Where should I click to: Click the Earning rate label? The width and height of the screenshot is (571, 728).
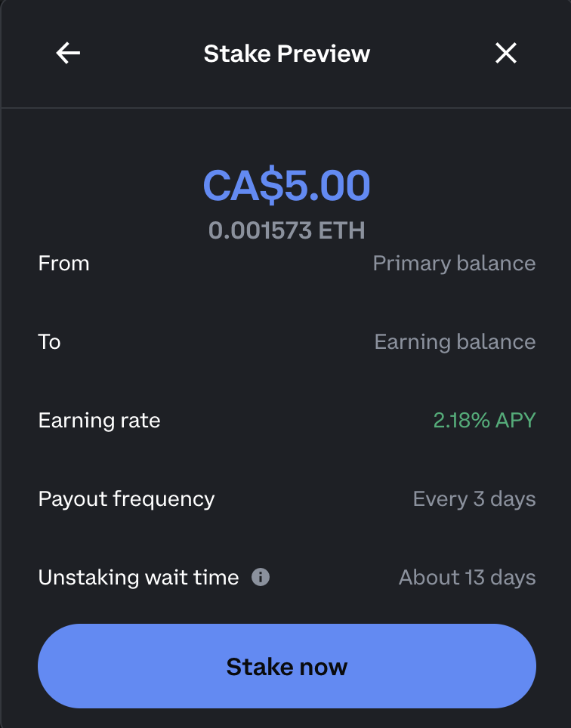pos(99,421)
